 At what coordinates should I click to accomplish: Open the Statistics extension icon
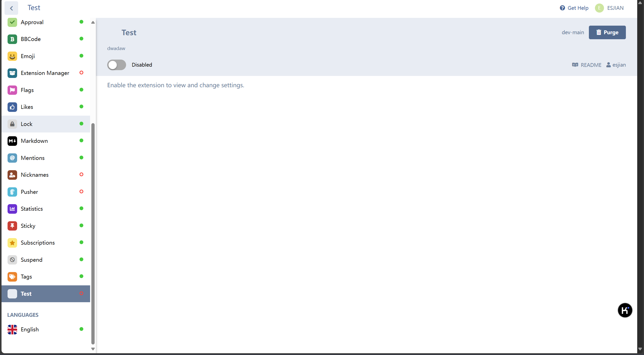(12, 209)
